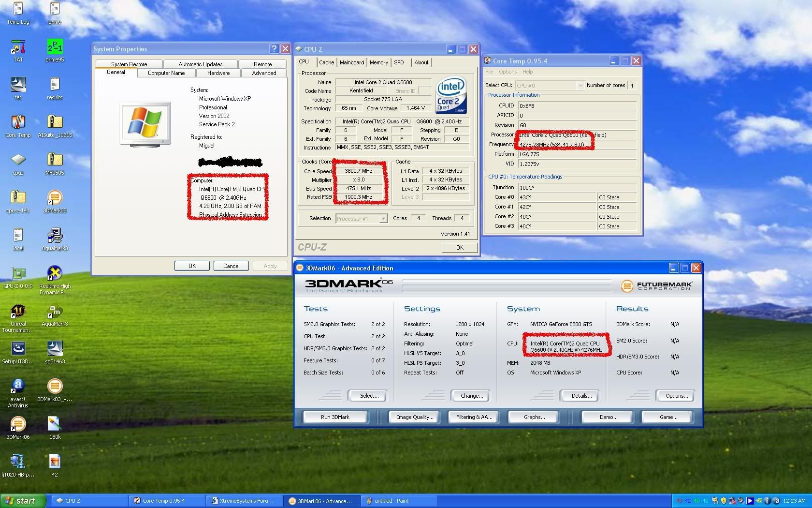The image size is (812, 508).
Task: Click the Details... button under System
Action: coord(581,396)
